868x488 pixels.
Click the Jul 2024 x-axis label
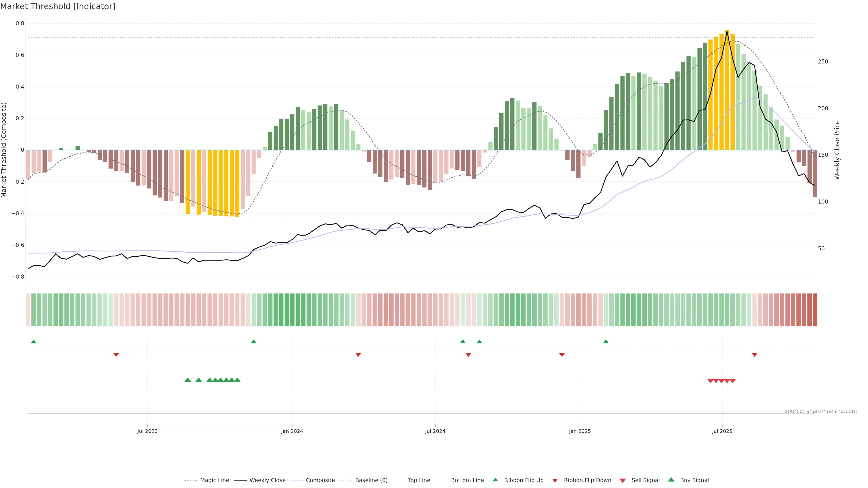tap(435, 431)
